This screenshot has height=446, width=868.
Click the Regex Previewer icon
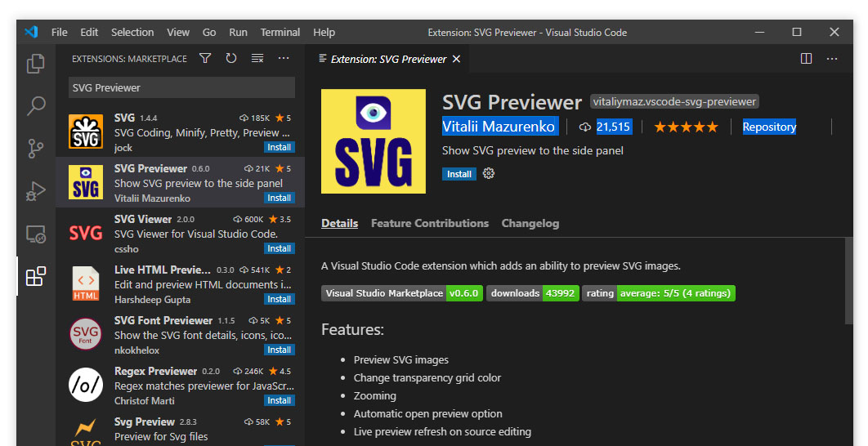[86, 385]
